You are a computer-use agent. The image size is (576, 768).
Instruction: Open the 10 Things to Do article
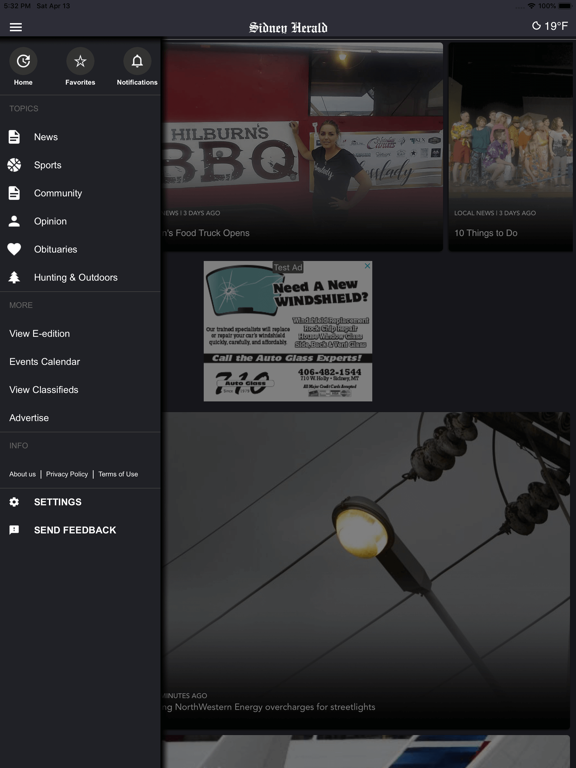point(510,147)
